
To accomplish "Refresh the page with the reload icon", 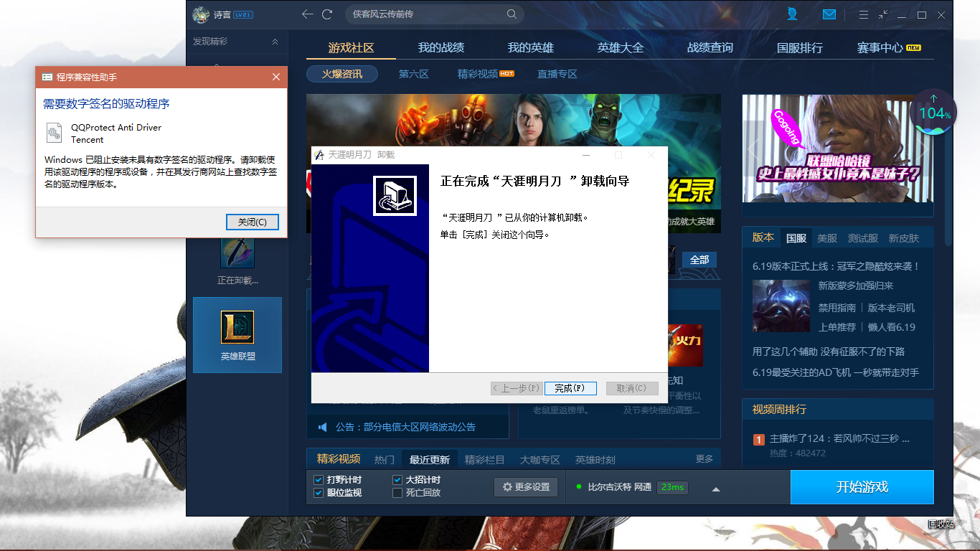I will [327, 14].
